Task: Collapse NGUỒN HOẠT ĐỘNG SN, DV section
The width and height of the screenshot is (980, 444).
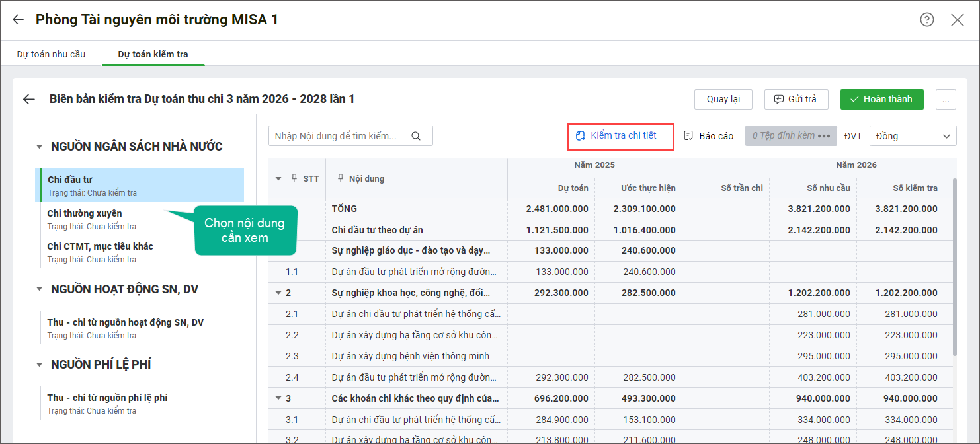Action: click(x=40, y=289)
